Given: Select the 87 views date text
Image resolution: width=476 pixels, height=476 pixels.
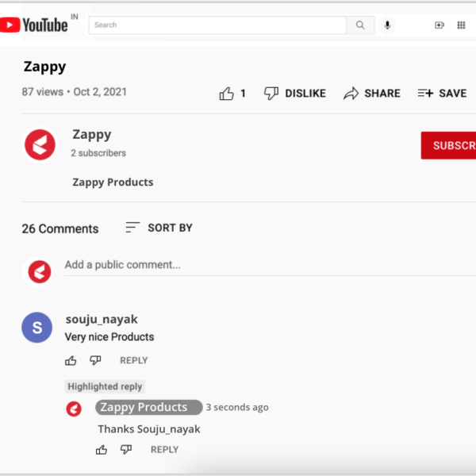Looking at the screenshot, I should click(74, 92).
